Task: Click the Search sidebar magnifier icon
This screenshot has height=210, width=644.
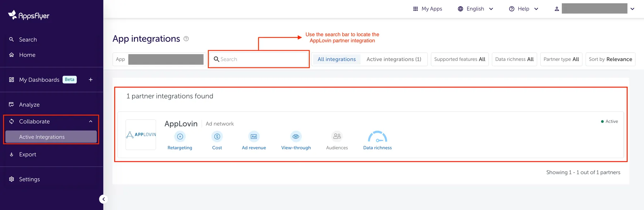Action: (x=11, y=39)
